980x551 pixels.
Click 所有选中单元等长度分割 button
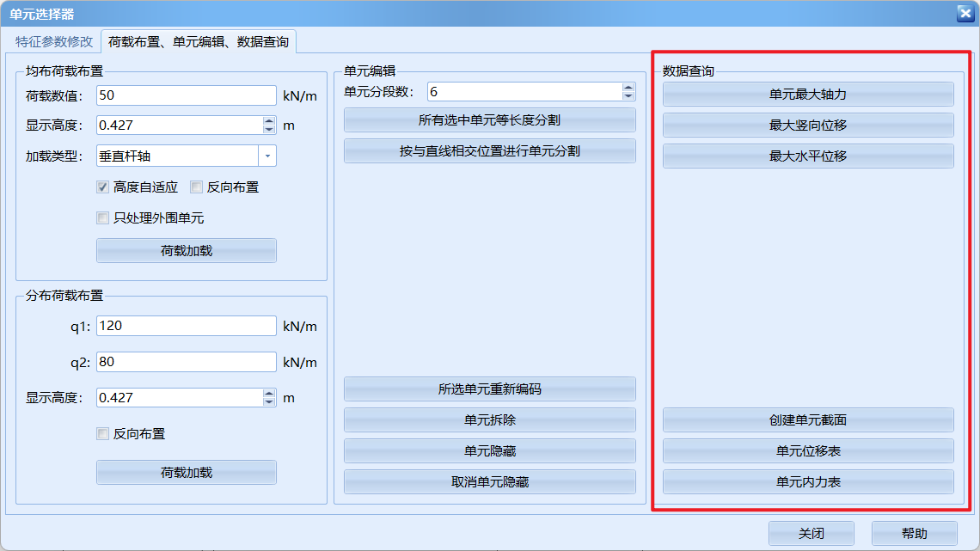click(489, 120)
